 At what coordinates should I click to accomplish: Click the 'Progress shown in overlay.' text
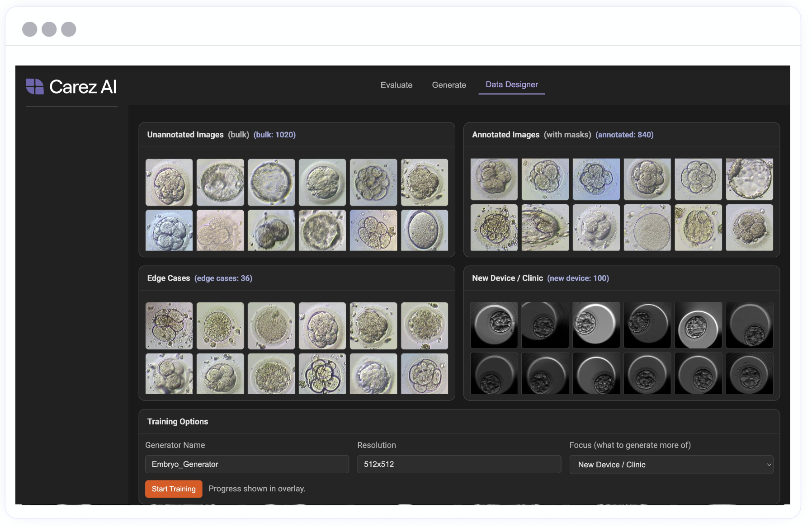(257, 489)
